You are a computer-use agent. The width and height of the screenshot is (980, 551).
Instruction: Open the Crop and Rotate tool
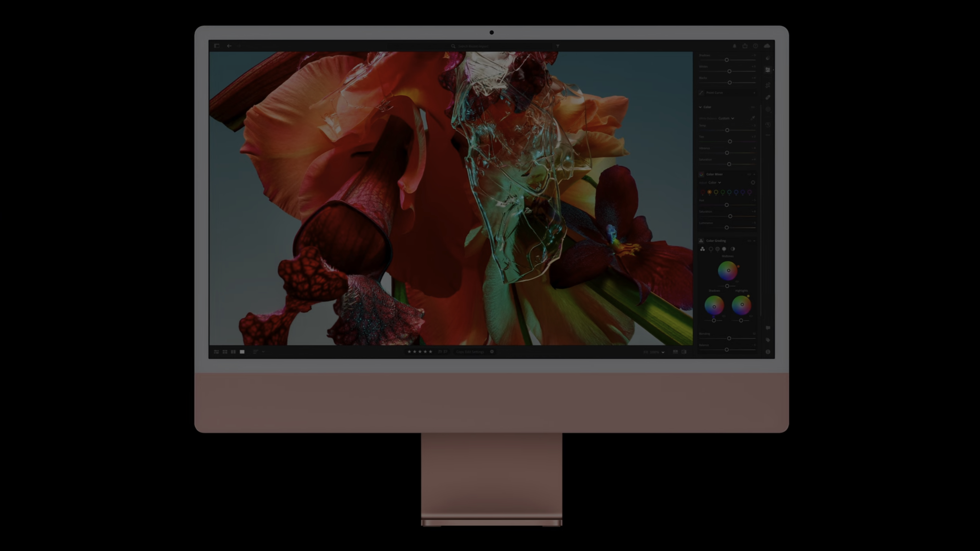click(768, 85)
